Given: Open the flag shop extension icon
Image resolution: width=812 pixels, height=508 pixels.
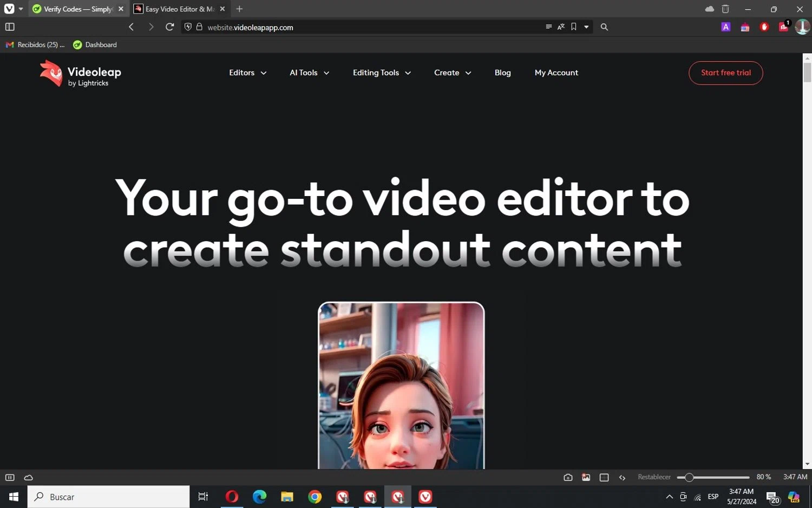Looking at the screenshot, I should pyautogui.click(x=745, y=27).
